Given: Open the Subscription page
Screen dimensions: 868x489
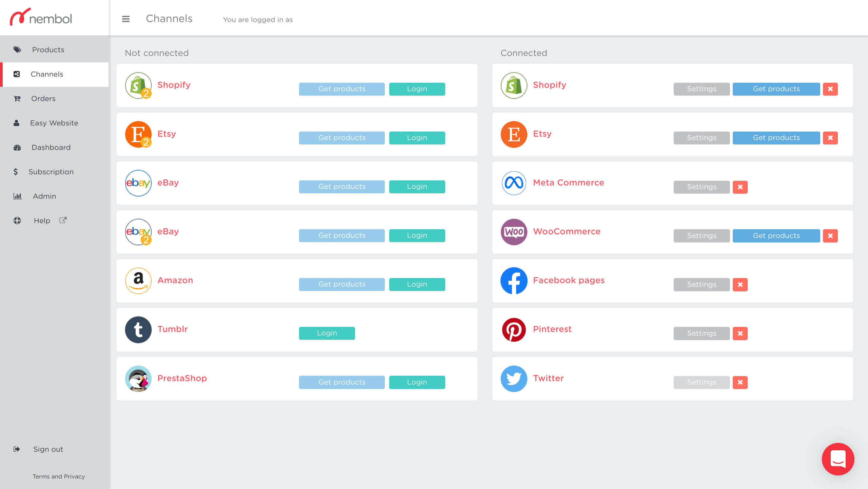Looking at the screenshot, I should 54,172.
